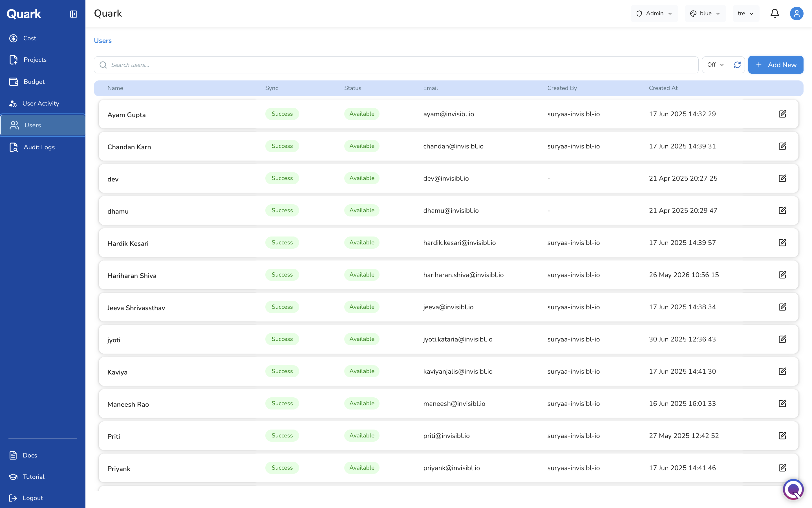
Task: Click Success badge in Priti's row
Action: click(282, 435)
